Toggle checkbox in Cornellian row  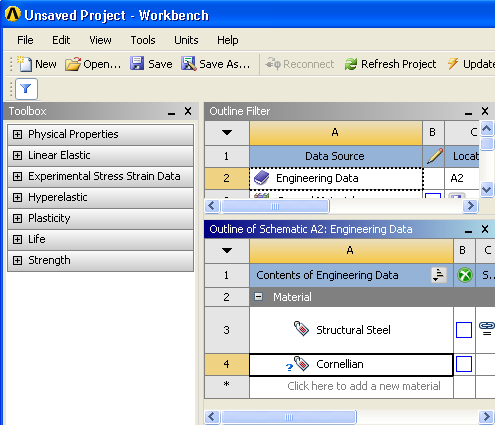pos(464,364)
